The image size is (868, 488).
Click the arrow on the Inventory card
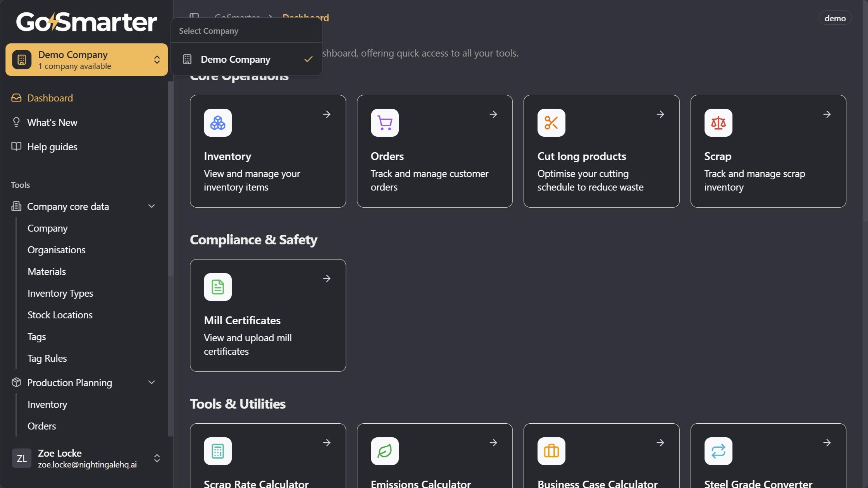[x=327, y=114]
